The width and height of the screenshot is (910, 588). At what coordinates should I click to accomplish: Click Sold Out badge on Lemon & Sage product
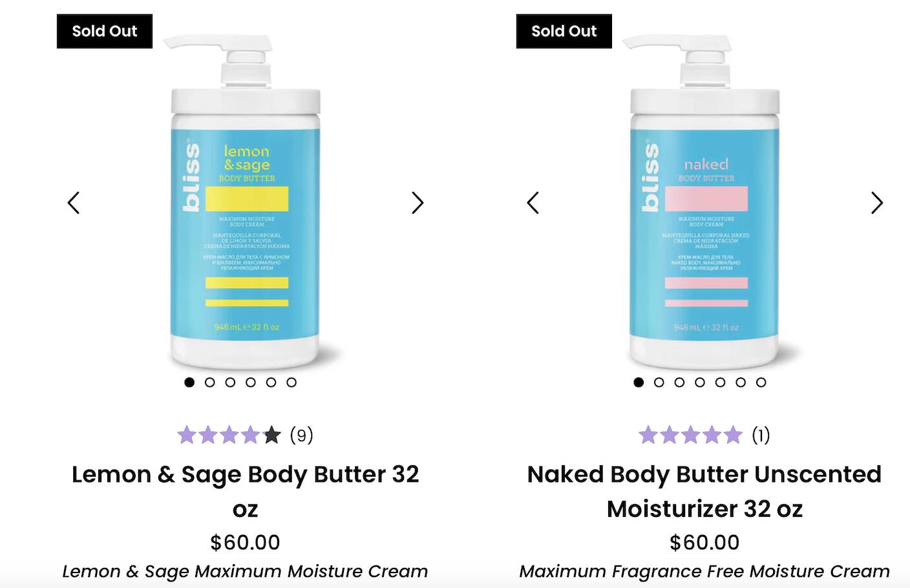pos(105,31)
